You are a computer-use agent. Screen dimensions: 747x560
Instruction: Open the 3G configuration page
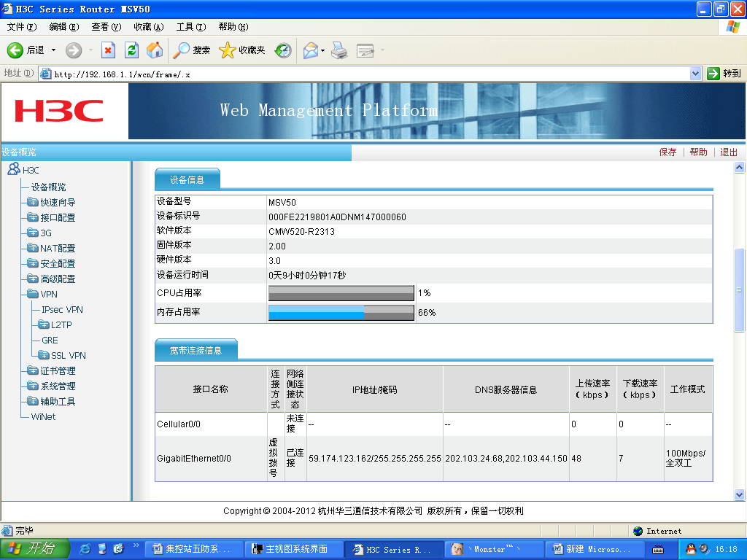pyautogui.click(x=45, y=233)
